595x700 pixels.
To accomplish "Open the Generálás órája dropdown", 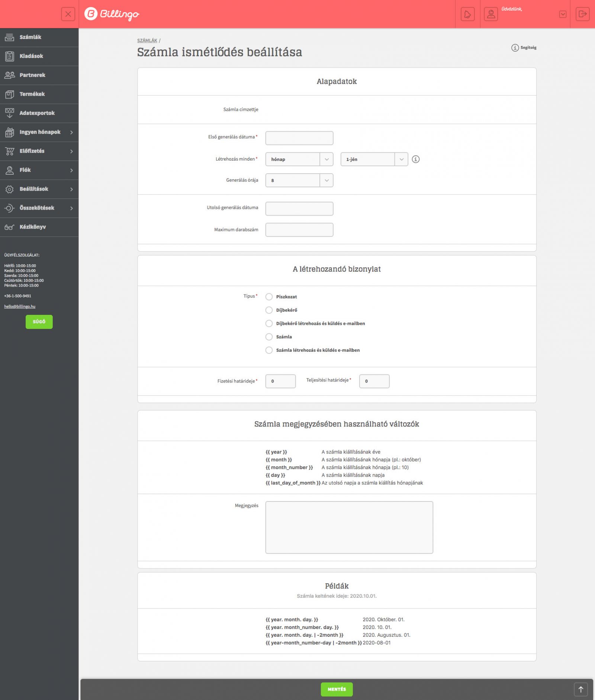I will click(x=299, y=180).
